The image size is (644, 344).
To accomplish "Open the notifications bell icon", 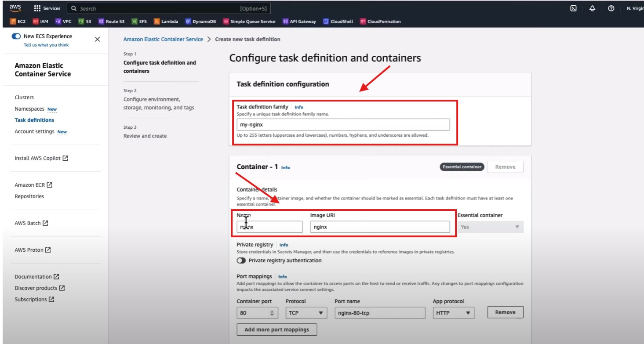I will click(x=592, y=8).
